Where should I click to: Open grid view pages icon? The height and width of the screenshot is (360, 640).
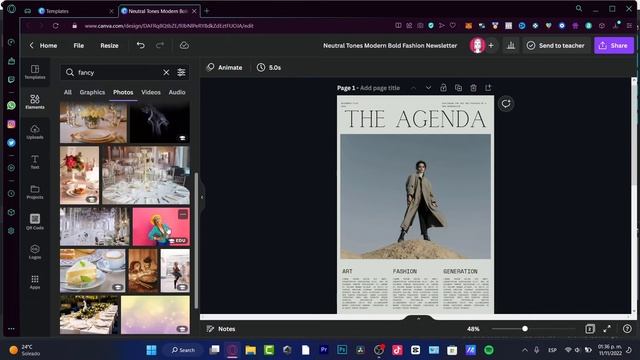[590, 329]
